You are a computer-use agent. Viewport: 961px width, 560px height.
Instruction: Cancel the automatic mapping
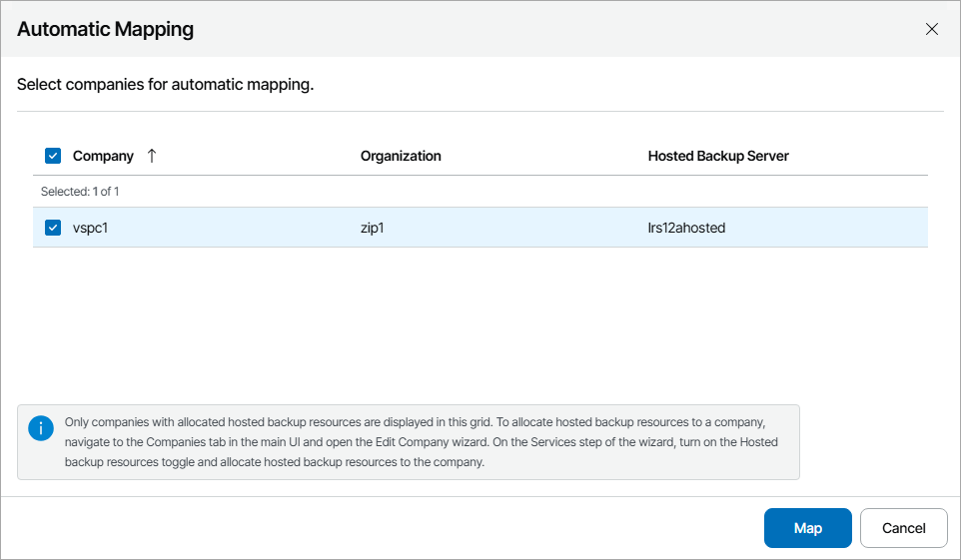(903, 528)
